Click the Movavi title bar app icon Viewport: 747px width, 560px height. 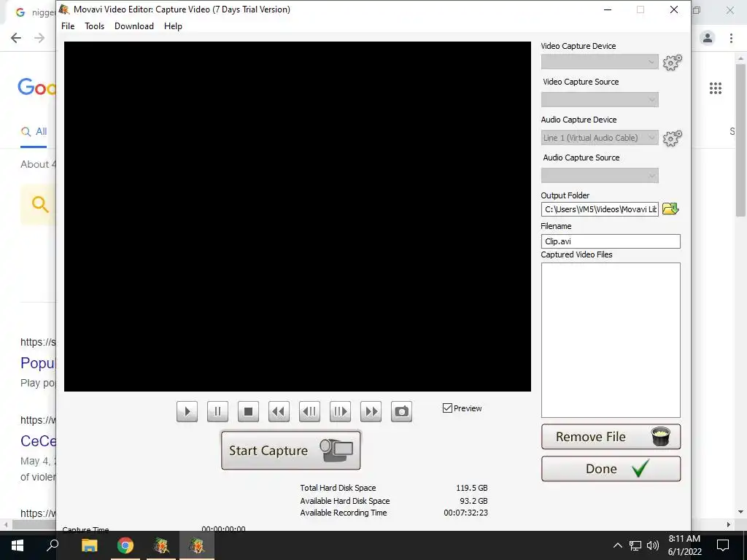click(64, 9)
